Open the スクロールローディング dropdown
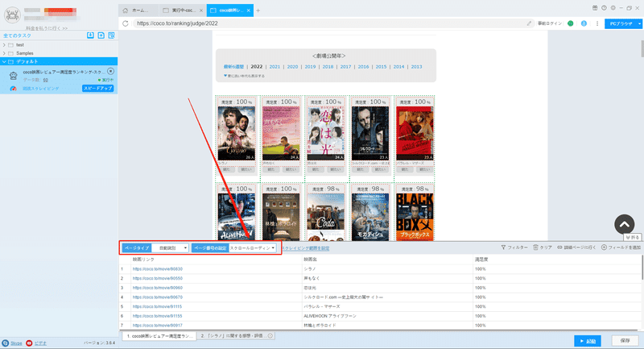This screenshot has height=349, width=644. [x=252, y=248]
